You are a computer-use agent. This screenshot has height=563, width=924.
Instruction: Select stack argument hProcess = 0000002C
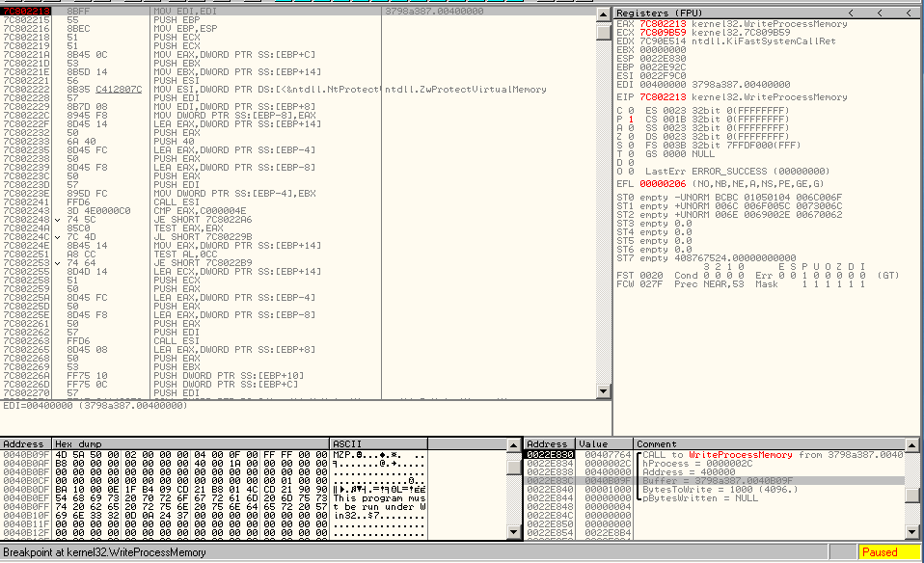click(x=696, y=464)
